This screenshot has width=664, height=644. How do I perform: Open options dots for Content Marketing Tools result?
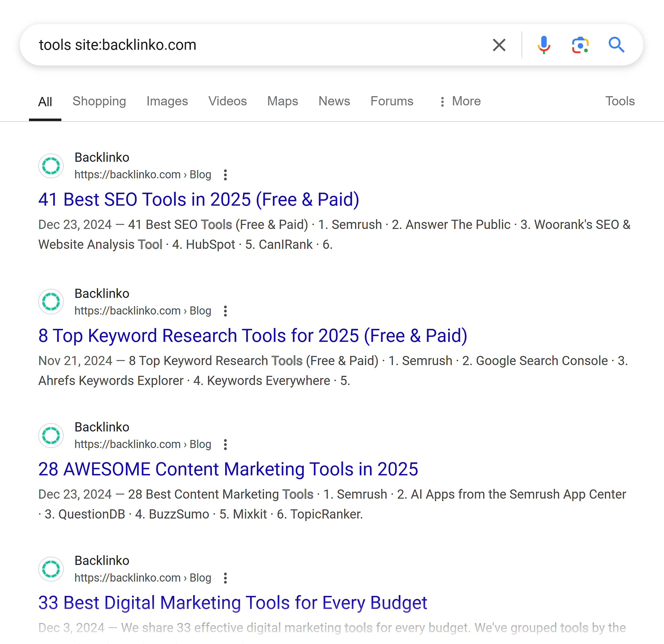tap(225, 445)
